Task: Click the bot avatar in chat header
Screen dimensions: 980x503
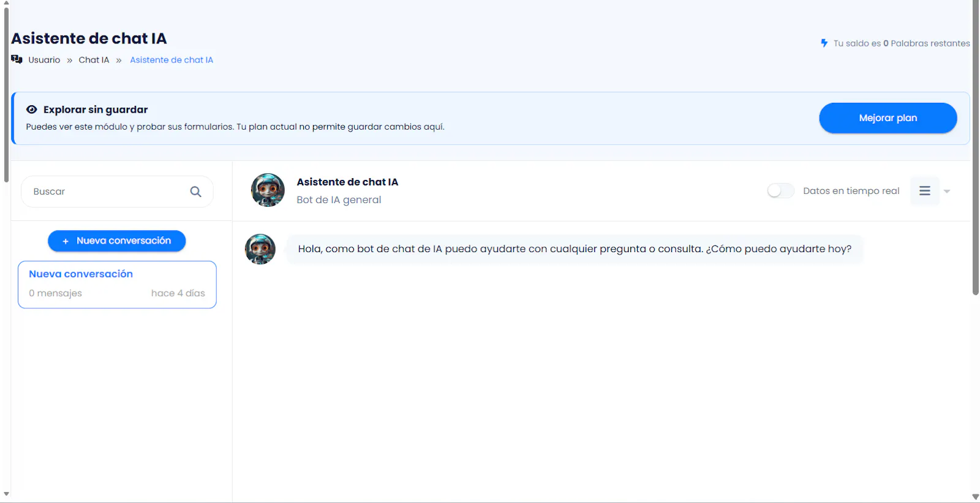Action: tap(268, 190)
